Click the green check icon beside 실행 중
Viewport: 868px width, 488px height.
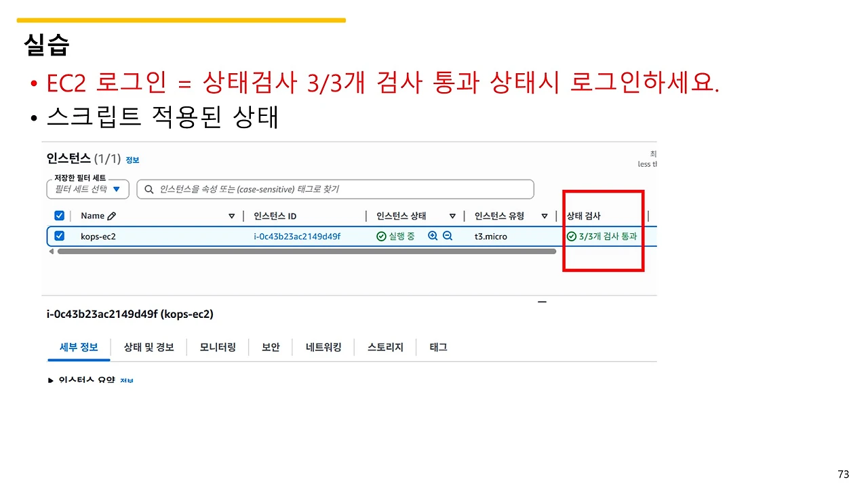click(x=381, y=237)
